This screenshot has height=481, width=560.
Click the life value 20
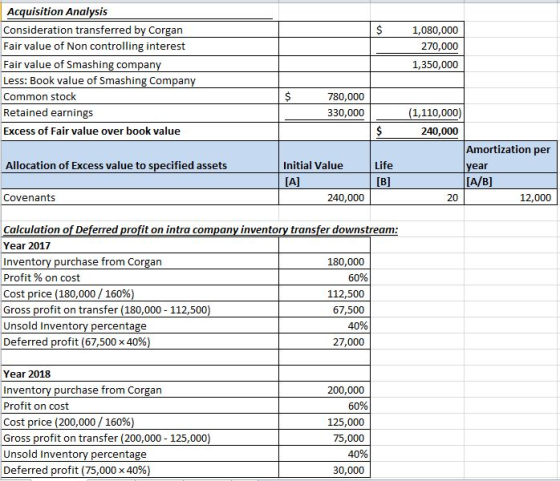(x=452, y=197)
